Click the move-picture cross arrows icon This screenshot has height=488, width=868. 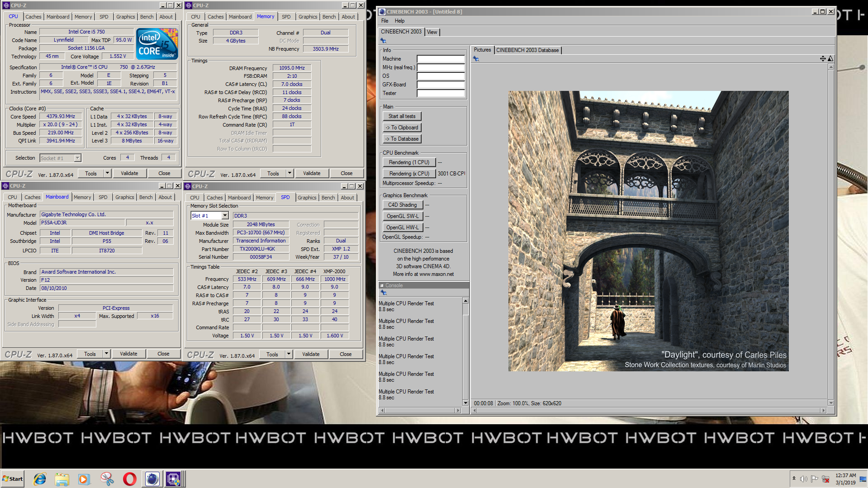pos(823,59)
